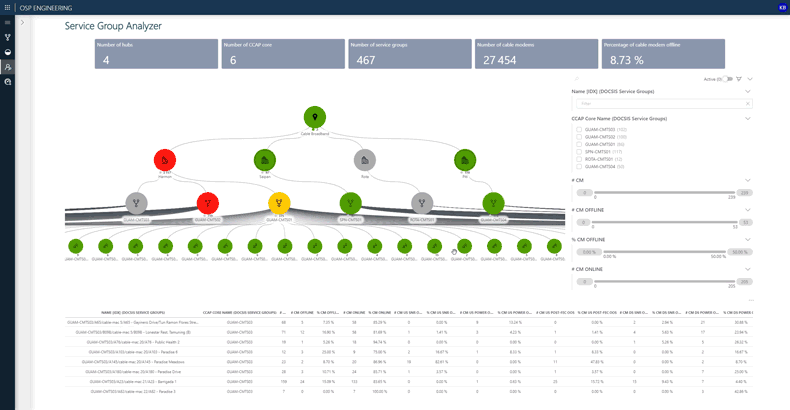Image resolution: width=790 pixels, height=410 pixels.
Task: Collapse the # CM filter section
Action: [x=748, y=180]
